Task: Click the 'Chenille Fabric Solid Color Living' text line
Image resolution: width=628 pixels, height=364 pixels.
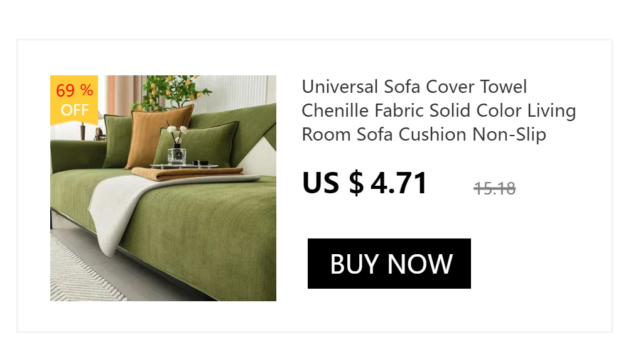Action: 438,110
